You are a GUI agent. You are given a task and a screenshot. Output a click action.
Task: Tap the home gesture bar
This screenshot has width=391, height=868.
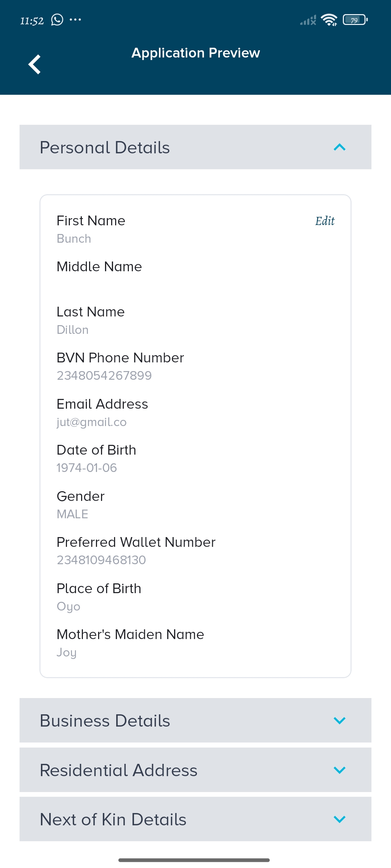[x=194, y=860]
